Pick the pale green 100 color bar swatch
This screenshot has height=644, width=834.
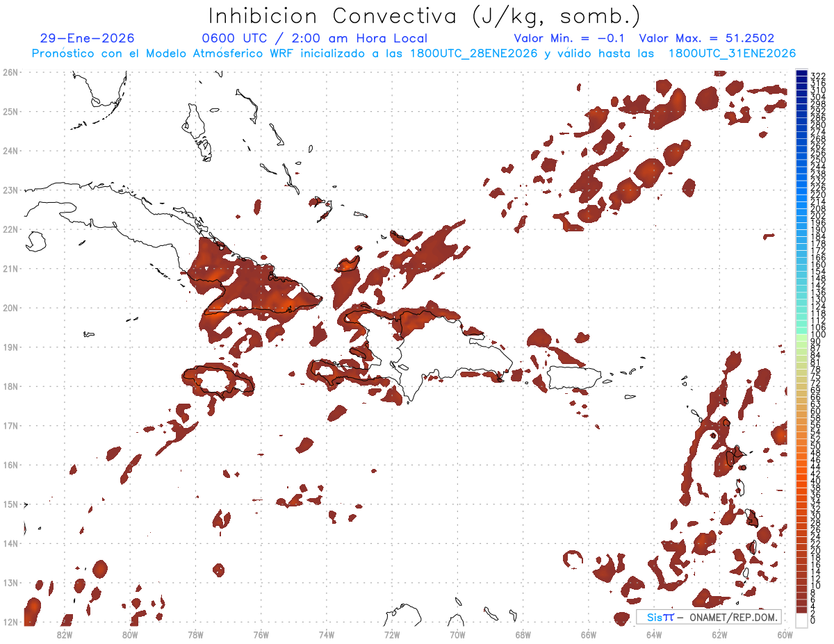(x=801, y=338)
